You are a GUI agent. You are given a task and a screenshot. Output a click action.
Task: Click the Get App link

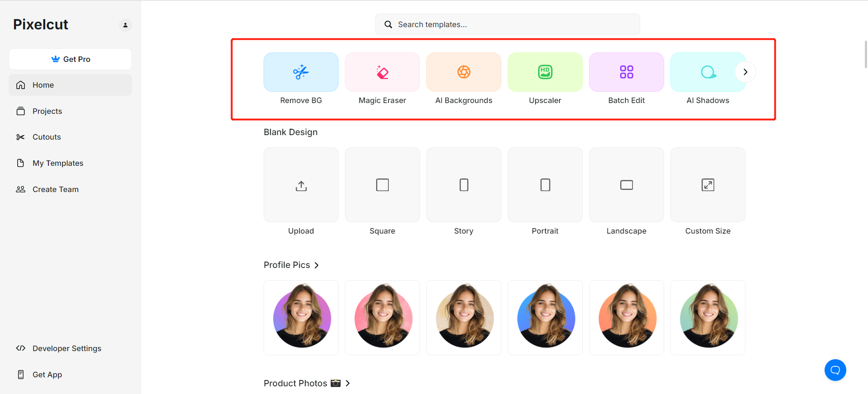[x=71, y=375]
